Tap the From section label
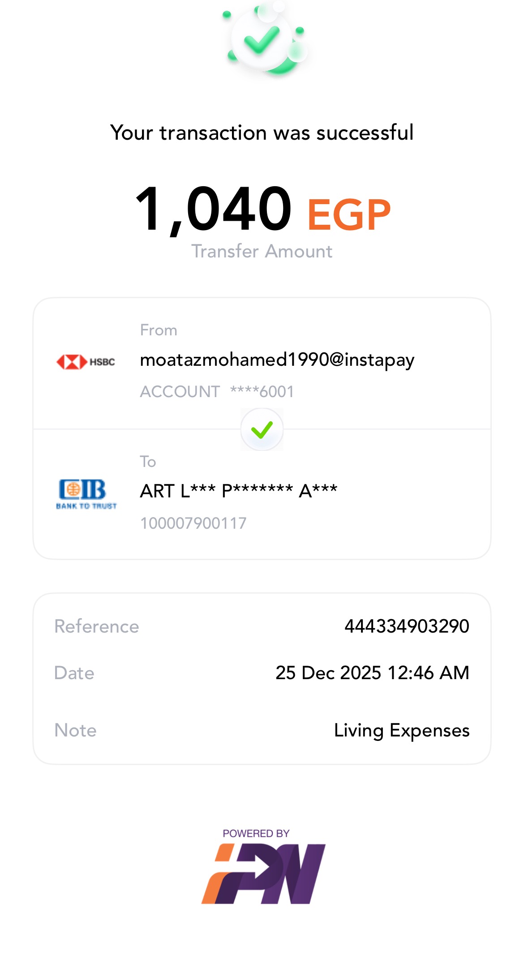 coord(159,330)
